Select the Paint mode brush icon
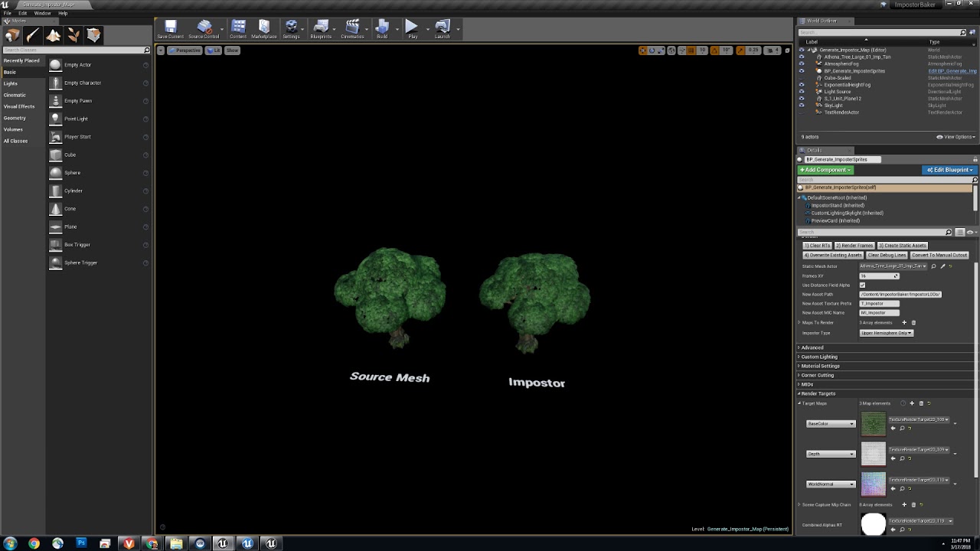Screen dimensions: 980x551 click(x=33, y=35)
